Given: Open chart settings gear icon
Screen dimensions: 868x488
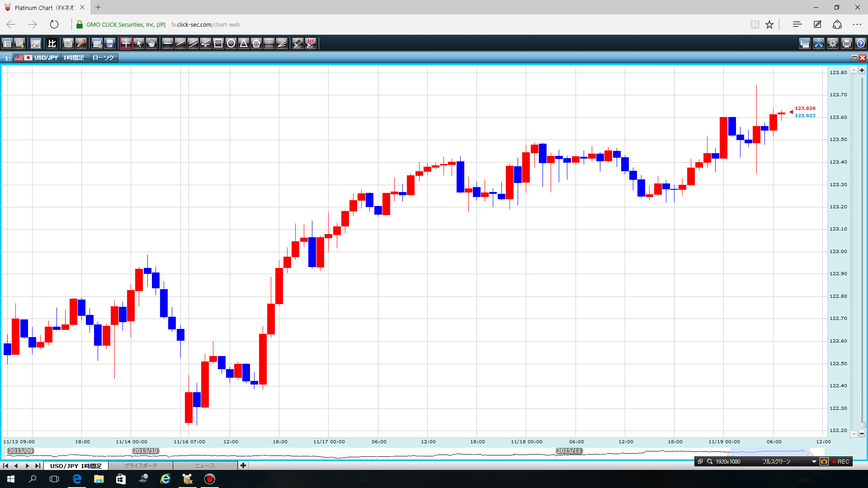Looking at the screenshot, I should click(832, 43).
